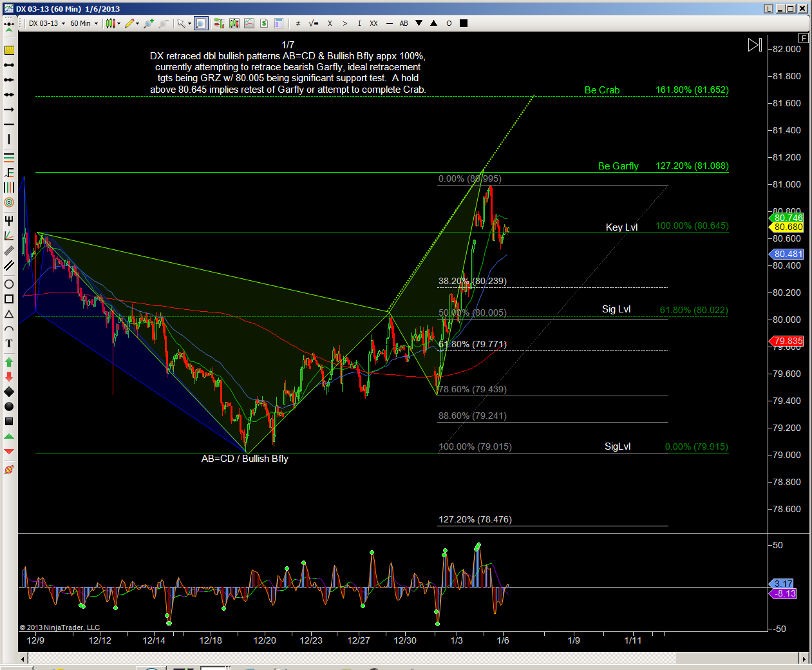The width and height of the screenshot is (812, 670).
Task: Expand the 60 Min interval dropdown
Action: coord(84,23)
